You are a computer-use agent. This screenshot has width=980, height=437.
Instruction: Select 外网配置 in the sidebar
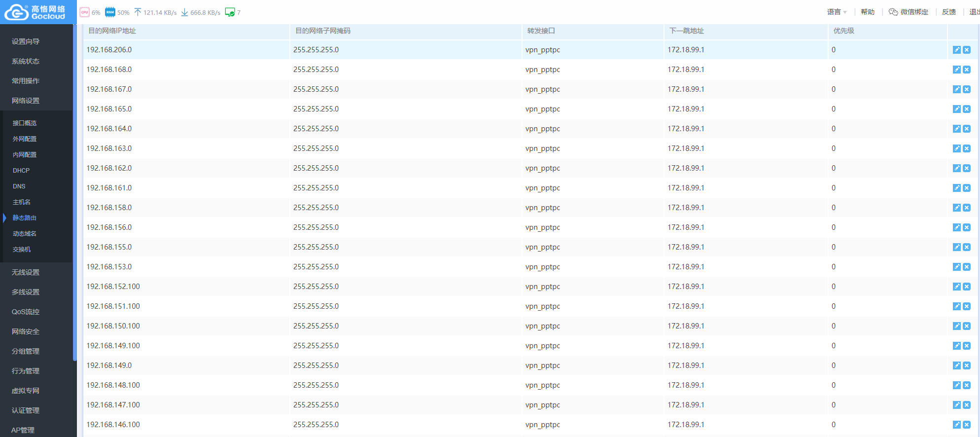tap(25, 139)
